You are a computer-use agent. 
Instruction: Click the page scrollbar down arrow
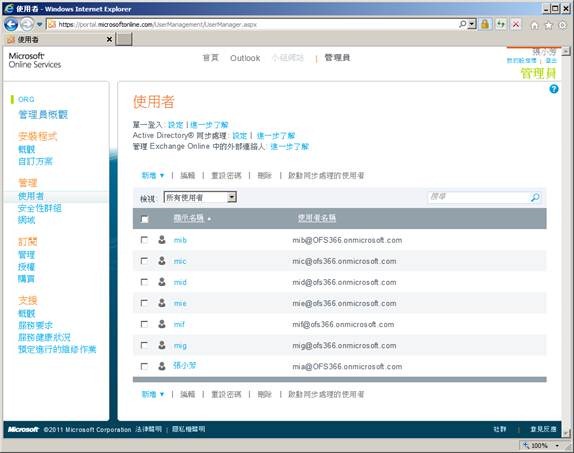click(x=566, y=434)
